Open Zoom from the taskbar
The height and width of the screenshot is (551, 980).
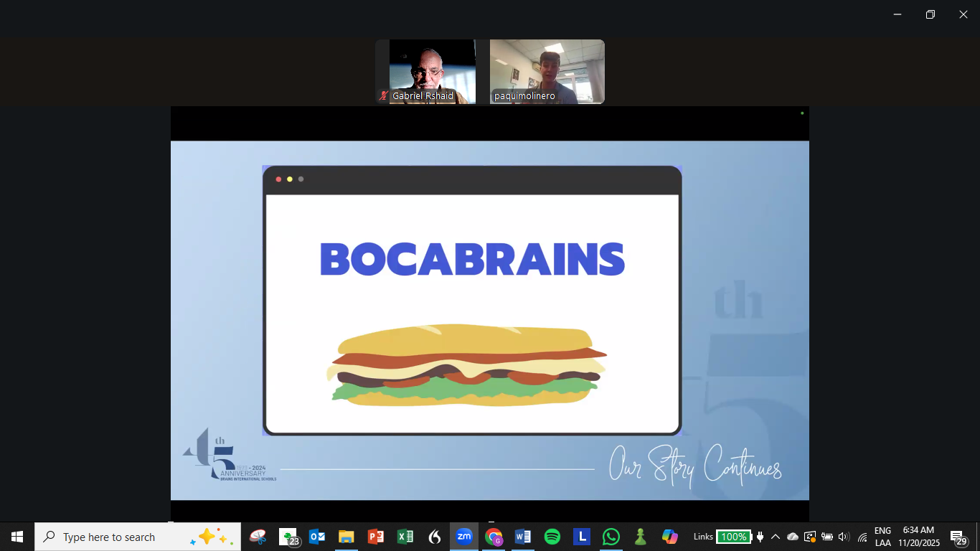pyautogui.click(x=464, y=537)
